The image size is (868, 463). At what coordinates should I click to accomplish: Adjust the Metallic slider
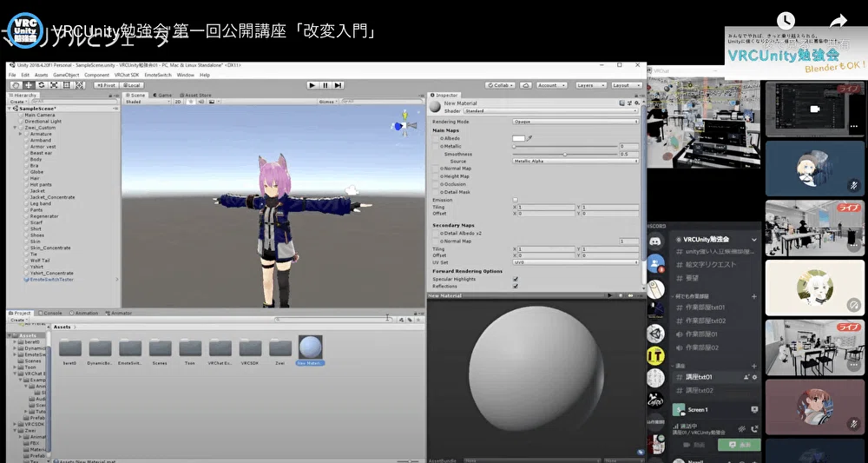(x=565, y=146)
